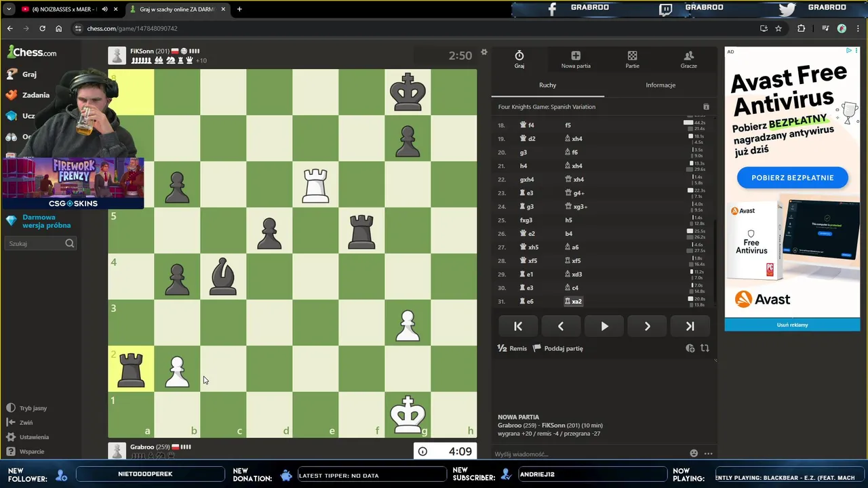The height and width of the screenshot is (488, 868).
Task: Open the Partie games tab
Action: coord(632,60)
